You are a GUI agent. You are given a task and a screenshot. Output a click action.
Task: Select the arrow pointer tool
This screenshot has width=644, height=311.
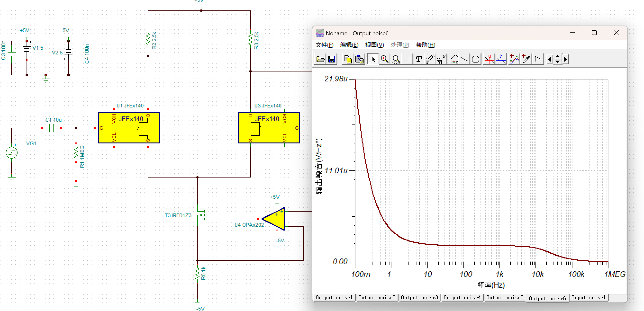click(x=373, y=59)
